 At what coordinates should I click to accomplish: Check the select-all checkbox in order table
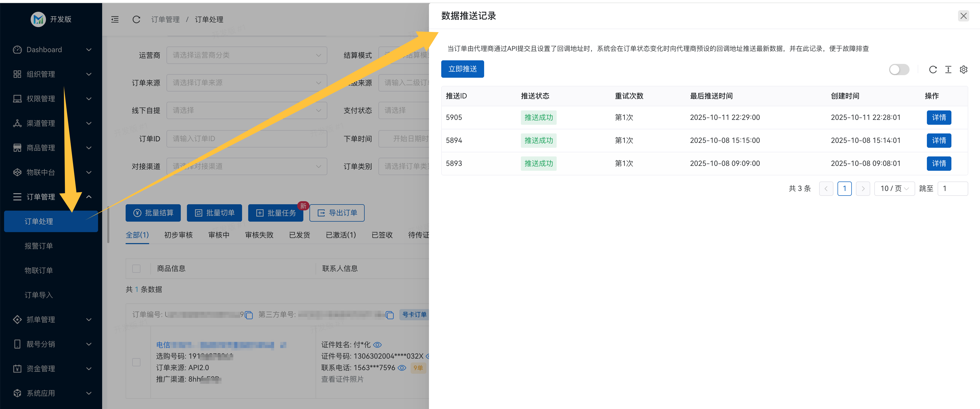click(x=136, y=268)
